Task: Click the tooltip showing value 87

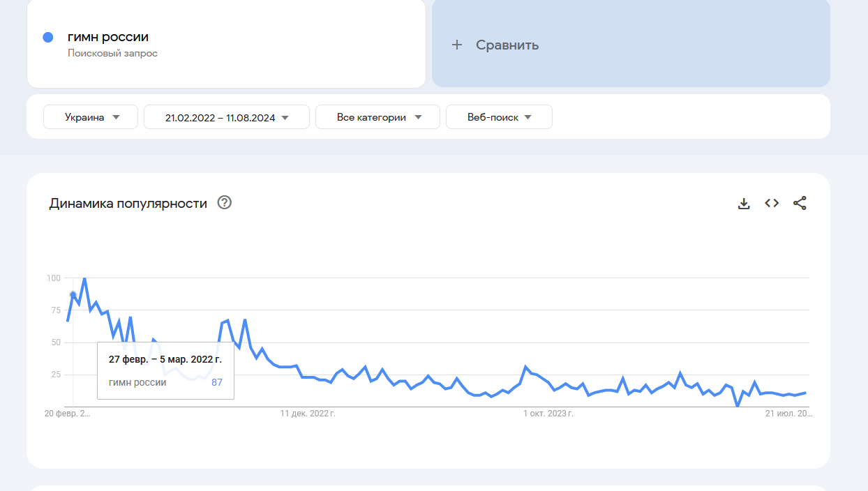Action: 165,370
